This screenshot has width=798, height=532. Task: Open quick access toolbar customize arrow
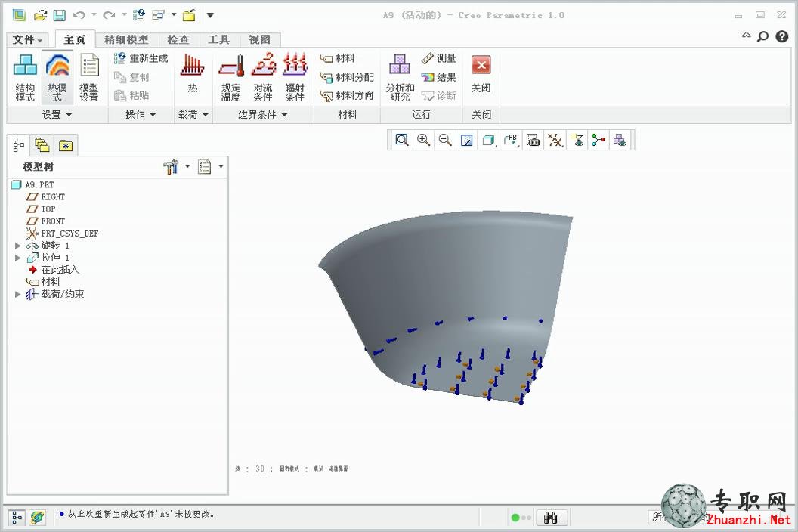pyautogui.click(x=209, y=15)
